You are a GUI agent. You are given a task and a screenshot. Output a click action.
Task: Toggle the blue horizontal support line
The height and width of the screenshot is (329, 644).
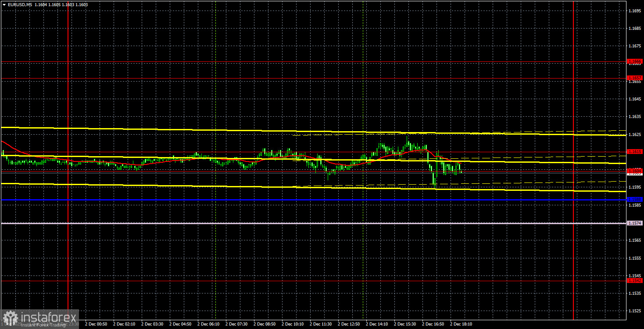(x=263, y=200)
